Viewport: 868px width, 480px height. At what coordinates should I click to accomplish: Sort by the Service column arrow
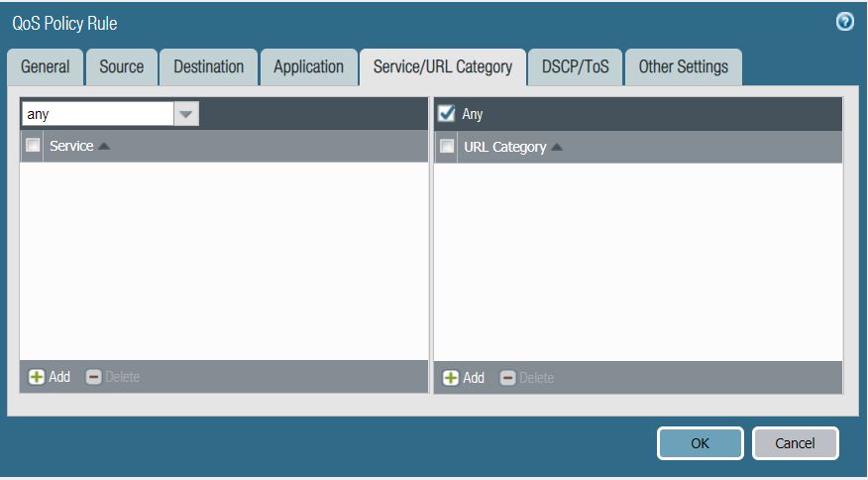103,146
